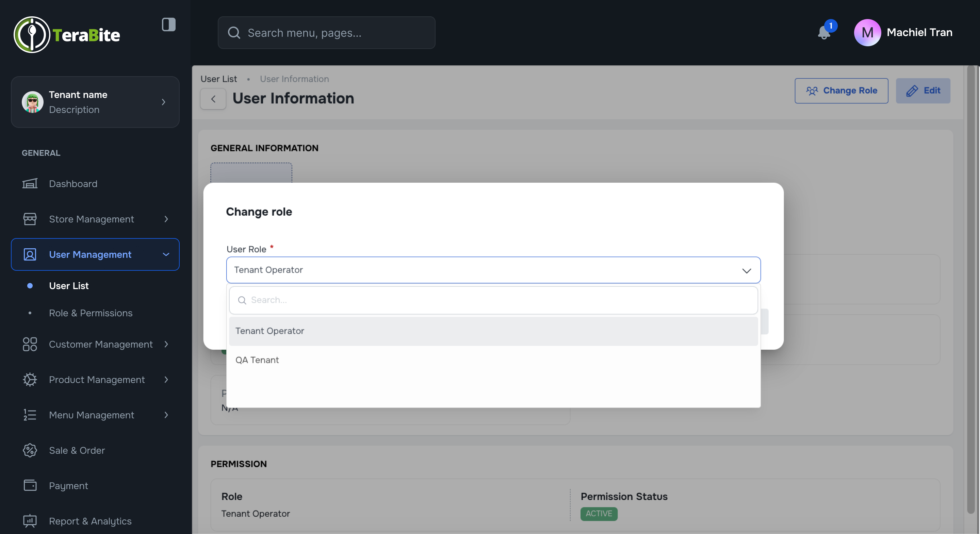The image size is (980, 534).
Task: Click the Edit button
Action: tap(923, 90)
